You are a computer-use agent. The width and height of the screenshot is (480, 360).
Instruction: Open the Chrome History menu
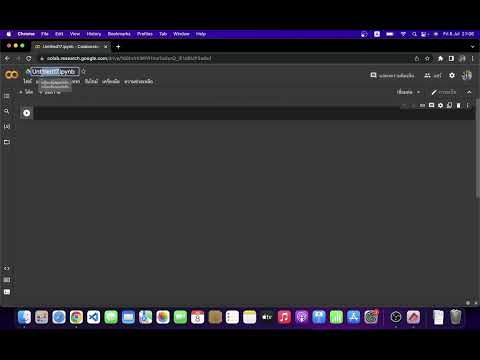[94, 34]
